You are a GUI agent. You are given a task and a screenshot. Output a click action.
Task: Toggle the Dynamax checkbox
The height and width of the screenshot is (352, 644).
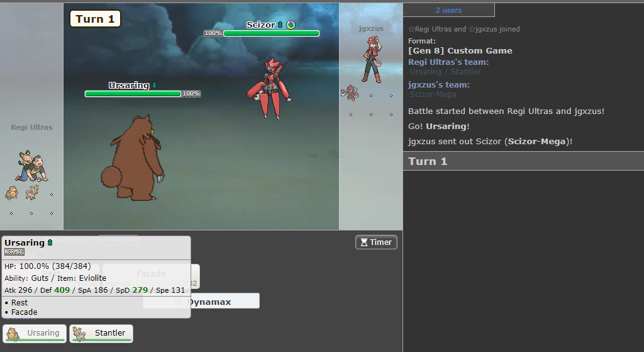[178, 301]
